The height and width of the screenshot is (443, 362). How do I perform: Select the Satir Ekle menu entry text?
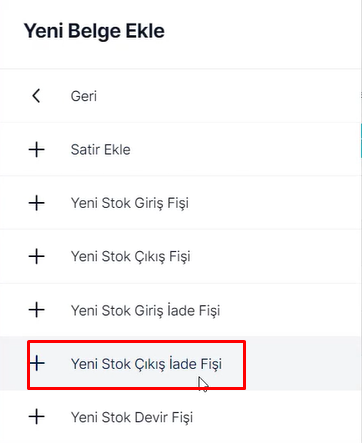(100, 150)
